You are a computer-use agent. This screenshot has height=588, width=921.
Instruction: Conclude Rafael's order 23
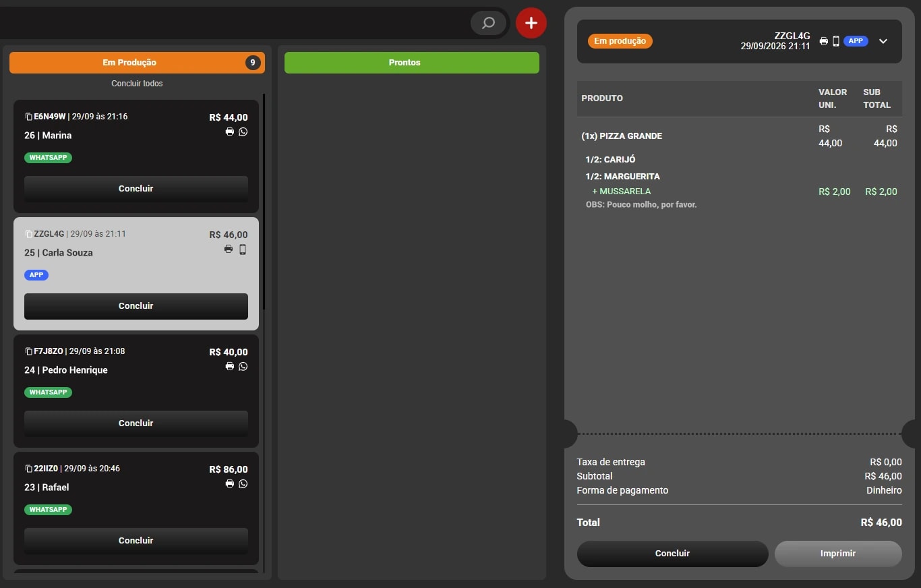pos(136,541)
